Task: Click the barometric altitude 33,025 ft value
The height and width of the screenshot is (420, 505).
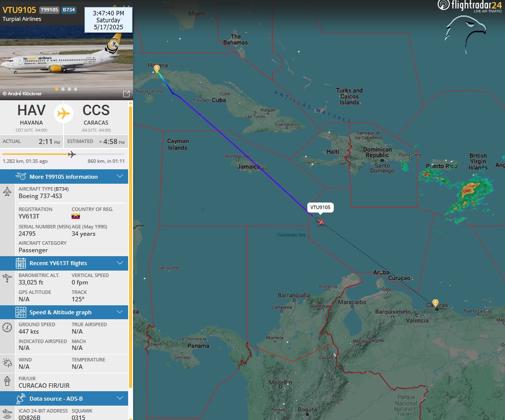Action: 31,282
